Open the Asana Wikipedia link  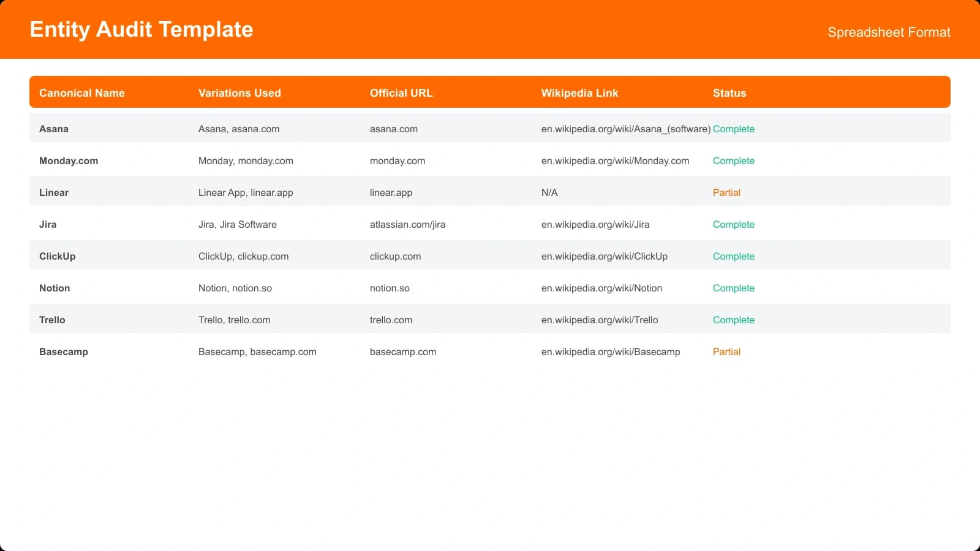tap(625, 129)
